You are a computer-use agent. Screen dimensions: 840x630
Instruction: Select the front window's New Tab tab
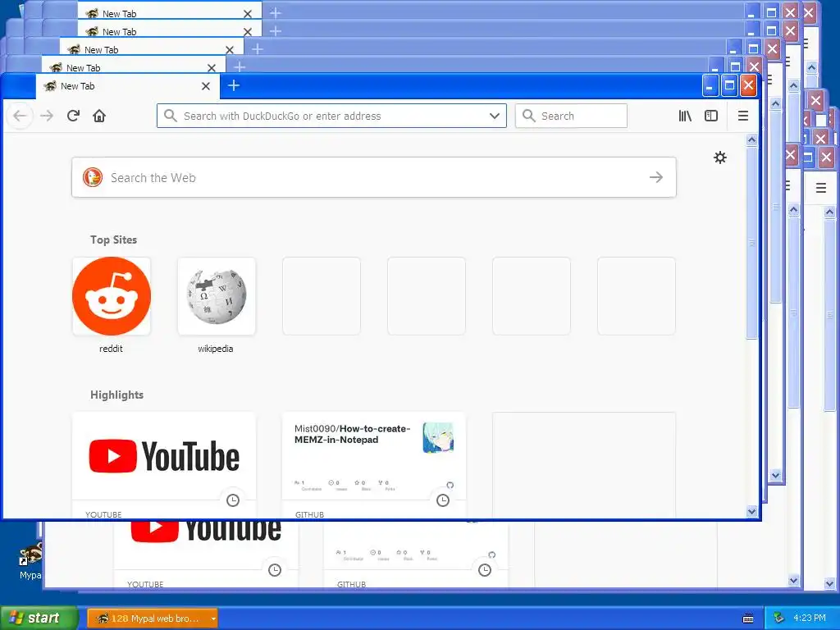(x=128, y=86)
